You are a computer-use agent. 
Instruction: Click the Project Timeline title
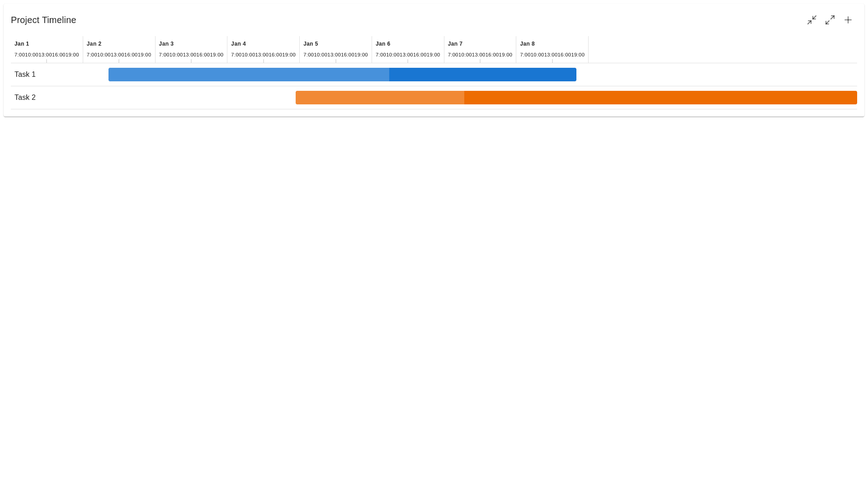click(x=43, y=20)
